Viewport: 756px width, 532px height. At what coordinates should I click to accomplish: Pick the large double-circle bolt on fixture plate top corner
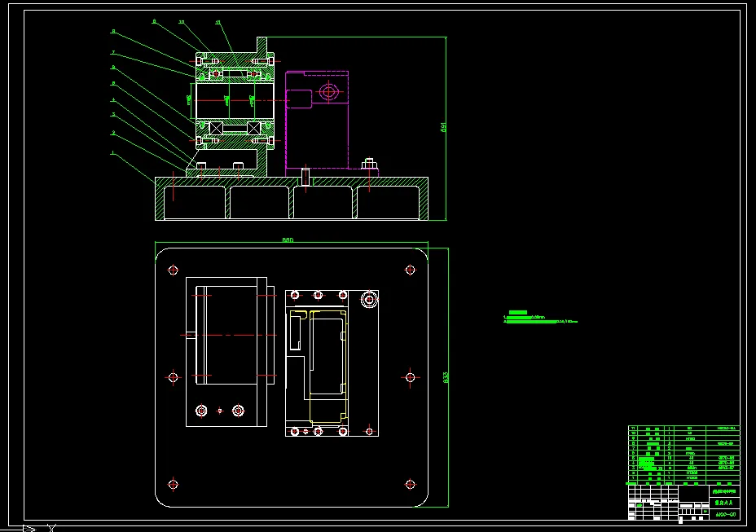pyautogui.click(x=369, y=300)
